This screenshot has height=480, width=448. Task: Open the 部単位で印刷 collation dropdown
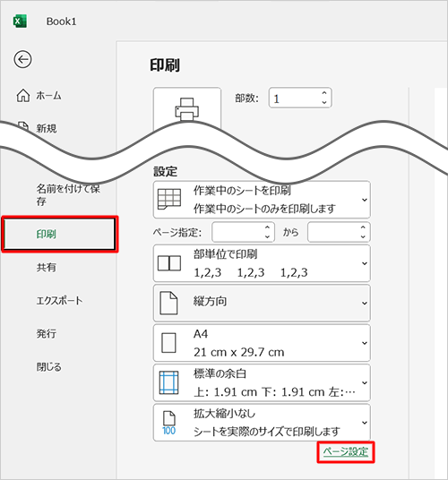262,263
